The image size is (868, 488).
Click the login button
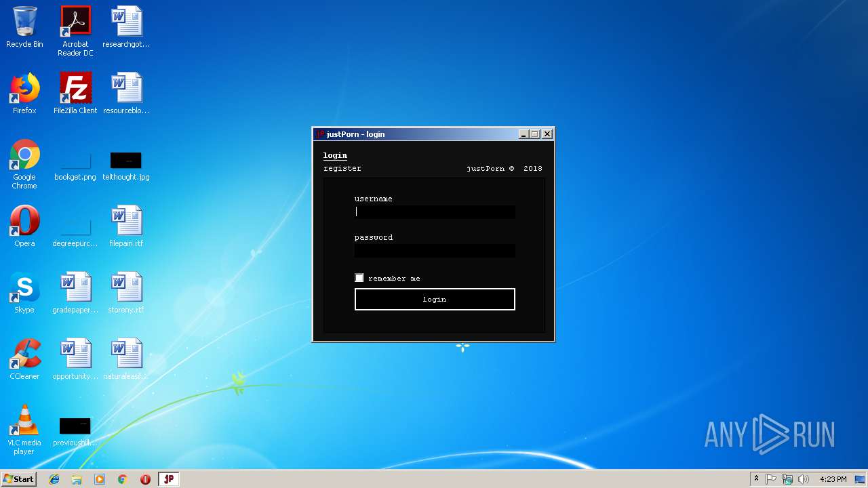point(435,299)
